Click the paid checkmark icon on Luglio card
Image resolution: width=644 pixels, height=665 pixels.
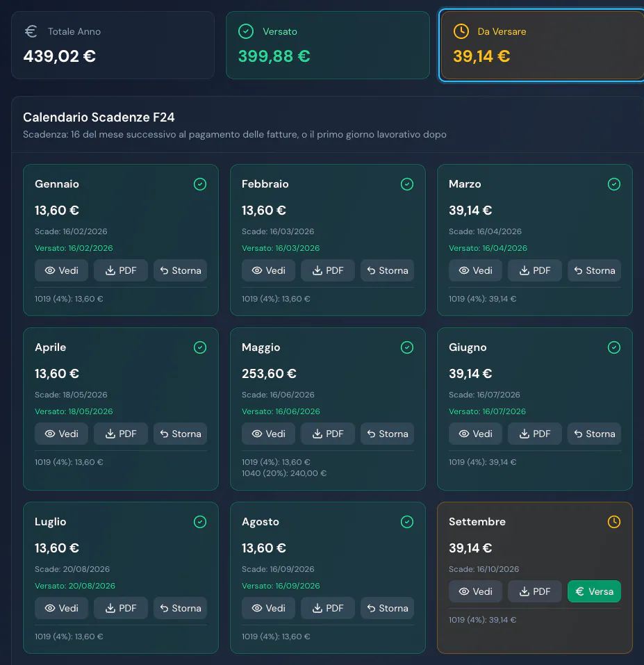200,522
